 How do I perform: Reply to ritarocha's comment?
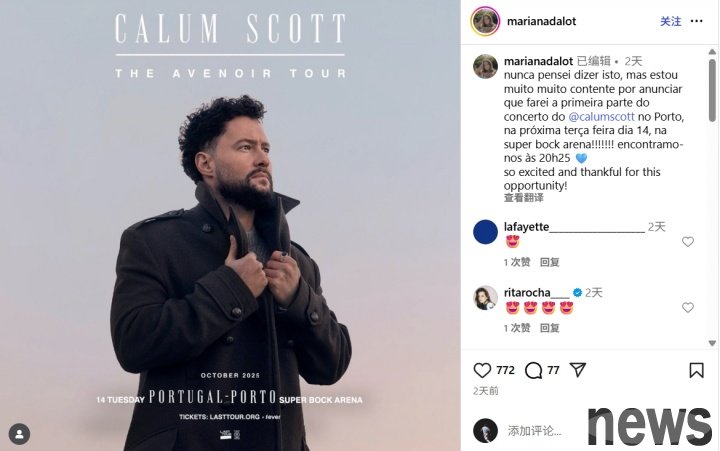coord(549,328)
